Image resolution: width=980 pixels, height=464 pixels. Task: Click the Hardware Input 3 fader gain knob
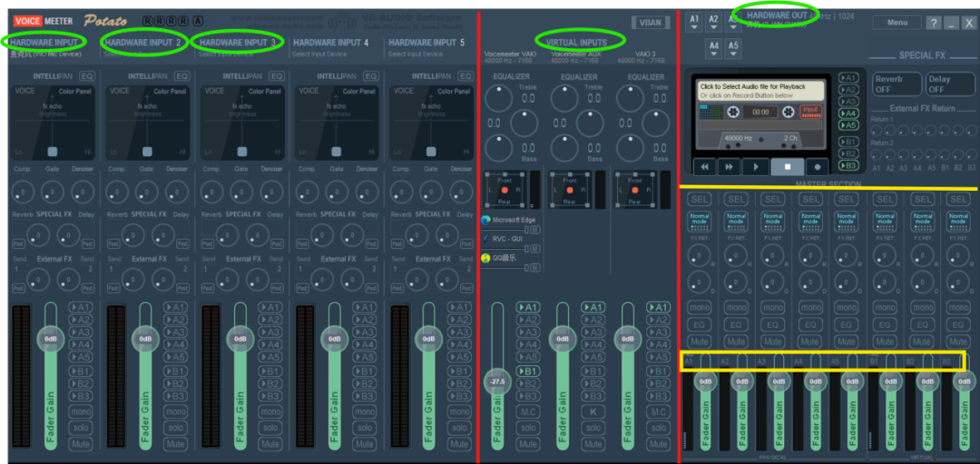[x=240, y=339]
